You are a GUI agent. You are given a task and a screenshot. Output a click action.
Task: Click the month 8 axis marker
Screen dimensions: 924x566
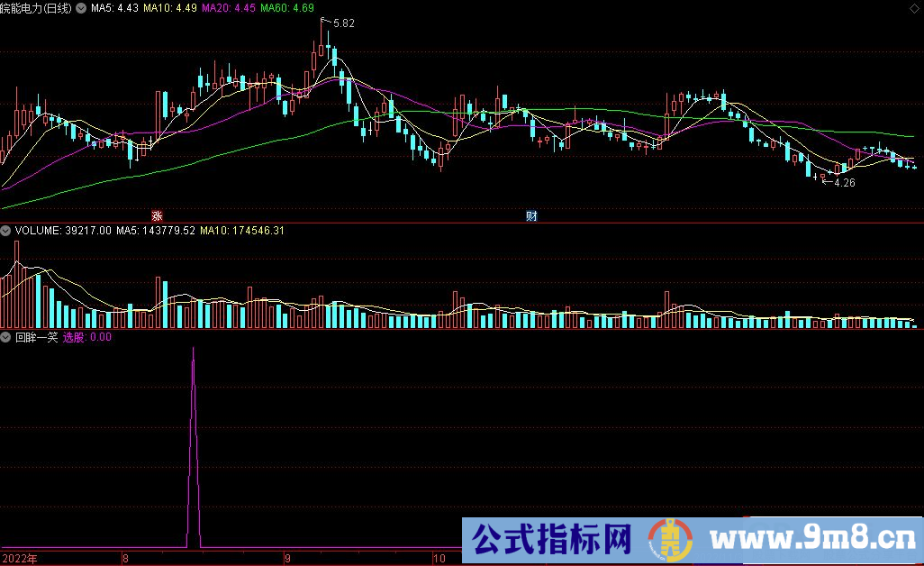(125, 558)
